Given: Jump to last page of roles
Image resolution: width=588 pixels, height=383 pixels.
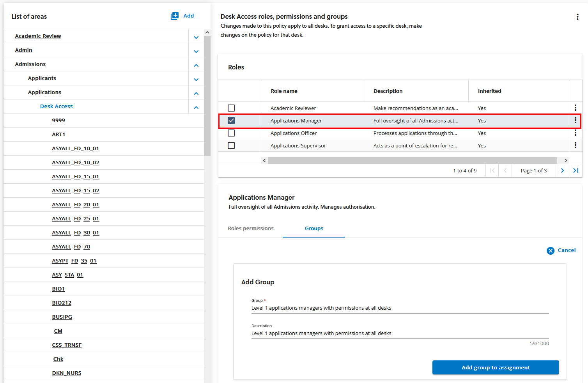Looking at the screenshot, I should tap(576, 170).
